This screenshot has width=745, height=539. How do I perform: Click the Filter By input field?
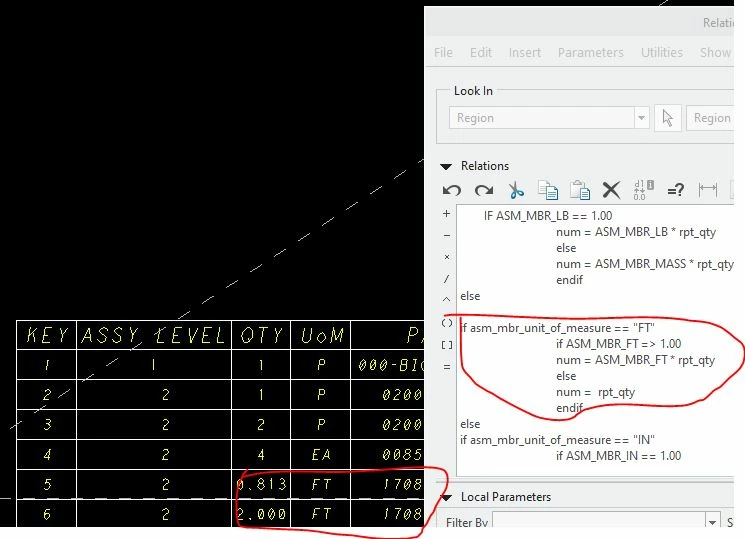point(599,522)
